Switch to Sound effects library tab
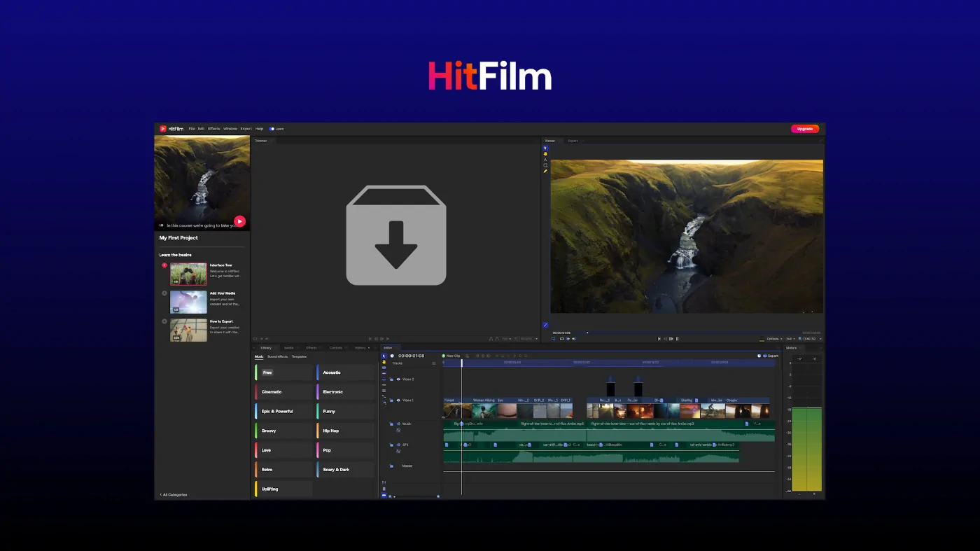This screenshot has height=551, width=980. click(x=277, y=357)
